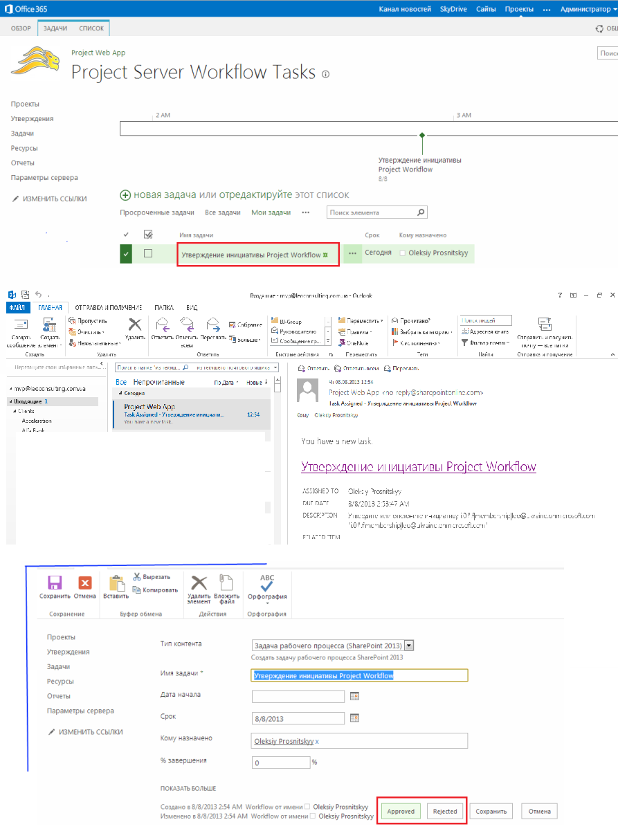The height and width of the screenshot is (840, 618).
Task: Click the info icon beside Project Server Workflow Tasks
Action: pyautogui.click(x=326, y=74)
